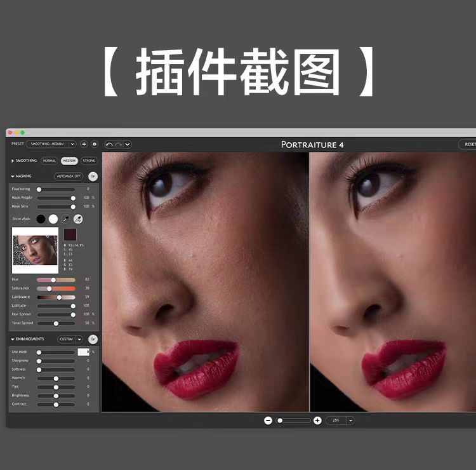Click the Softness slider
Viewport: 476px width, 470px height.
(x=56, y=370)
